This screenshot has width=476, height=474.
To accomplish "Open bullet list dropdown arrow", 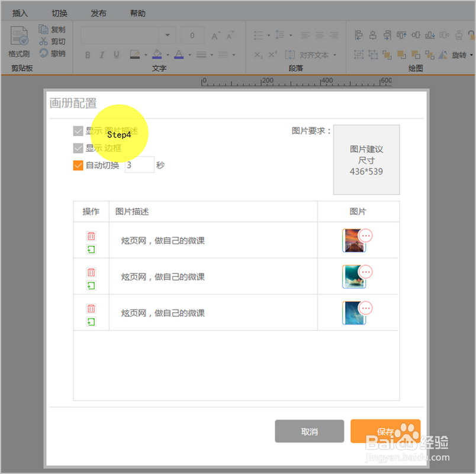I will pyautogui.click(x=269, y=35).
